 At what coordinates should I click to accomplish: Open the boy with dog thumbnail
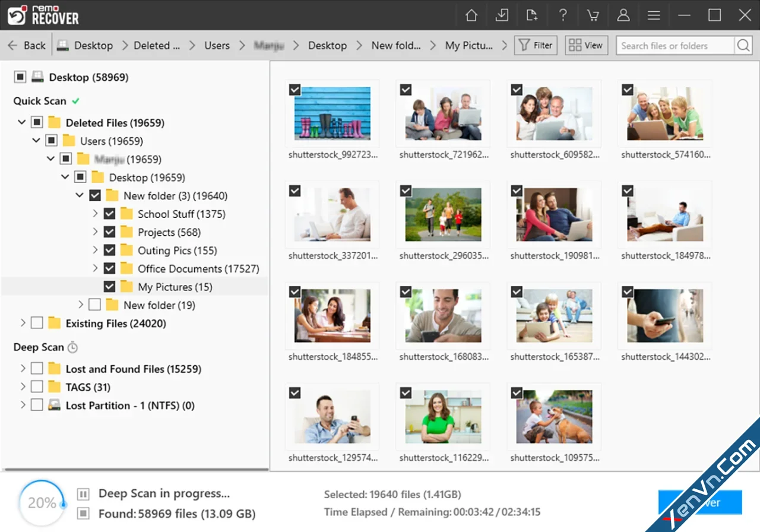554,416
